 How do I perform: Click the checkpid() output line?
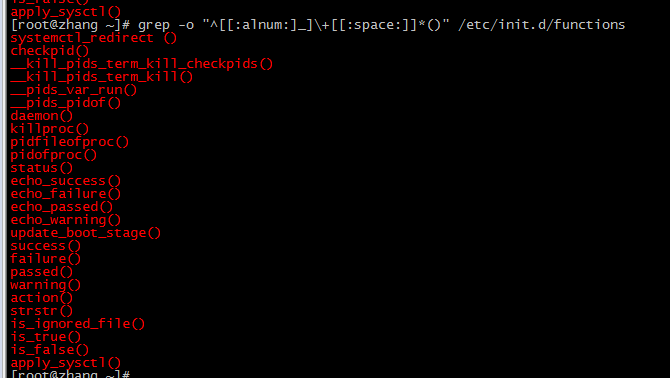[50, 51]
